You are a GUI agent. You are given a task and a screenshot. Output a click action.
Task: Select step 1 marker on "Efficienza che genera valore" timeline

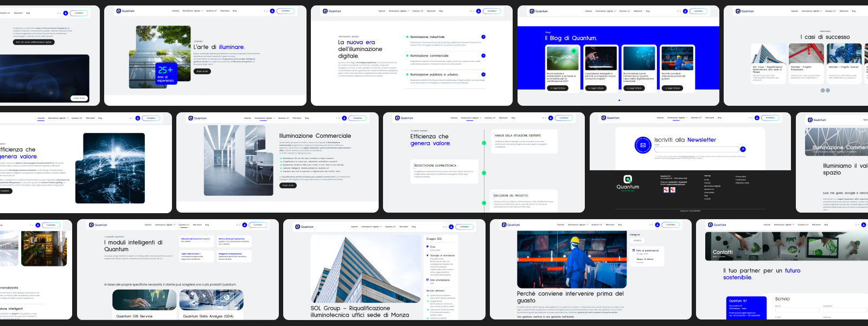[484, 143]
